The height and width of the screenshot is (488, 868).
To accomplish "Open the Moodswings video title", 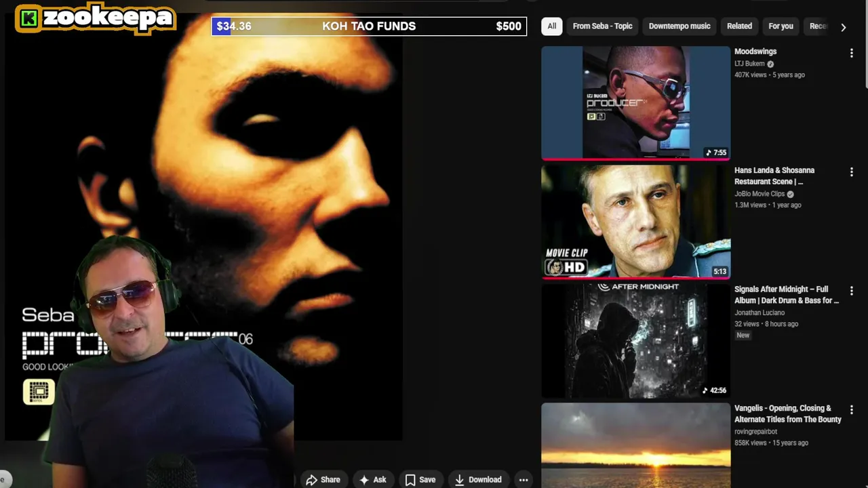I will coord(755,52).
